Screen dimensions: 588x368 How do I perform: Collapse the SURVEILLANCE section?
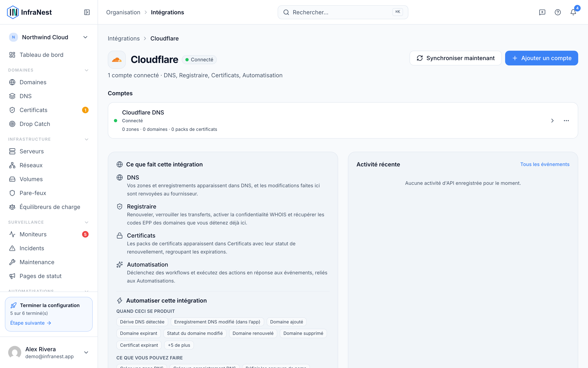click(x=87, y=222)
